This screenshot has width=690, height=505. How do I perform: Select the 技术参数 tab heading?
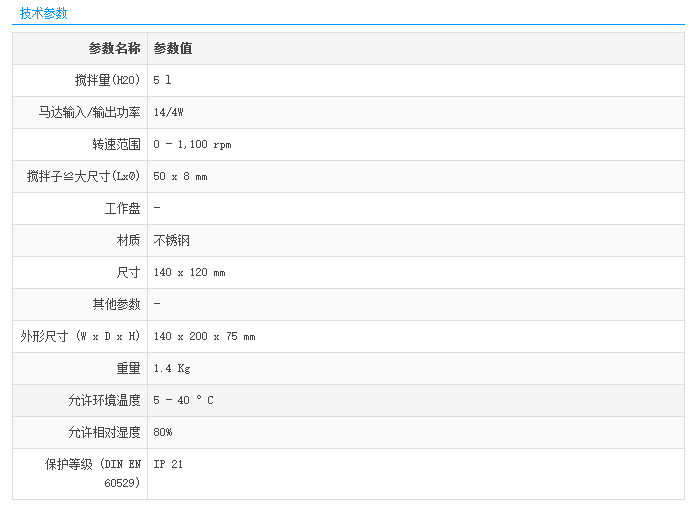point(44,13)
